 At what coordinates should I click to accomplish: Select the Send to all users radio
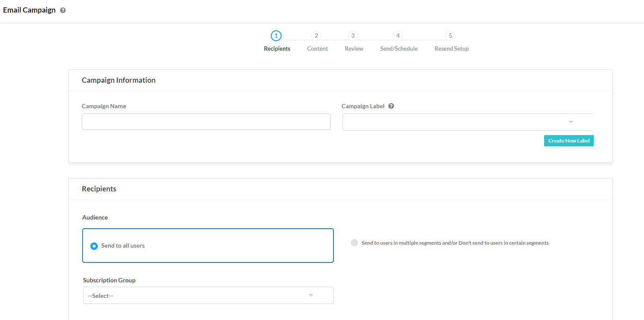94,246
